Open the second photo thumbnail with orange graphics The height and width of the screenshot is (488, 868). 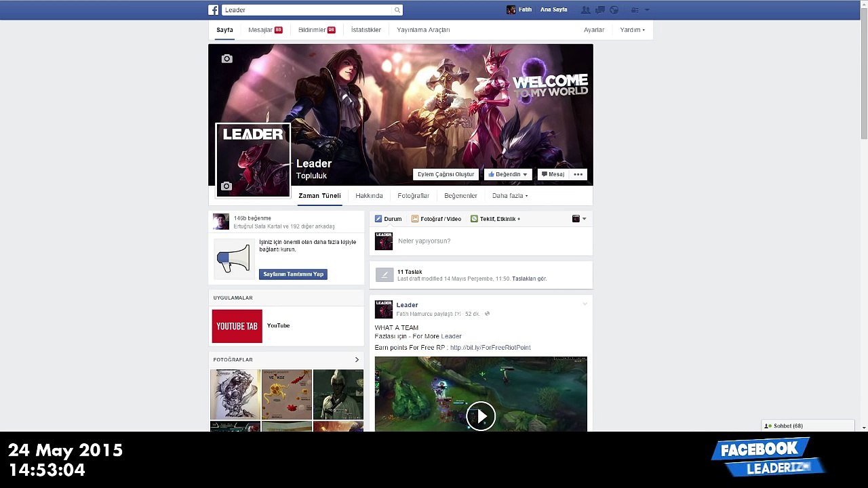pyautogui.click(x=286, y=394)
